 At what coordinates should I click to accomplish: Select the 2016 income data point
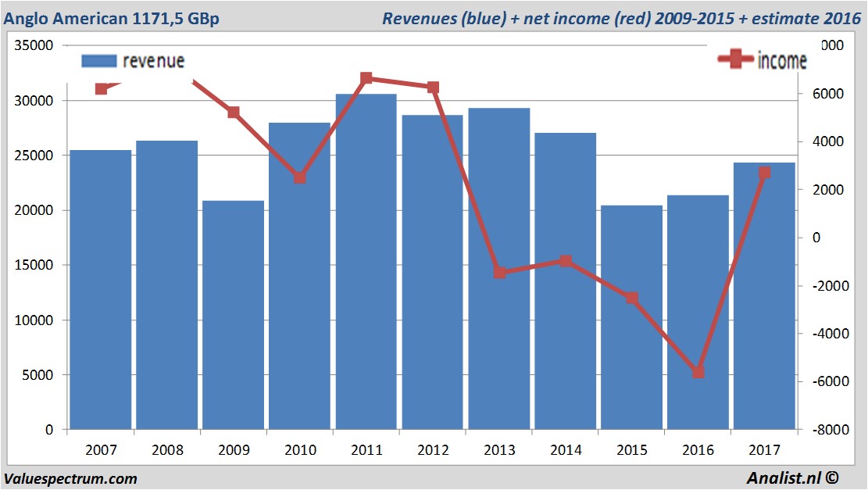698,372
